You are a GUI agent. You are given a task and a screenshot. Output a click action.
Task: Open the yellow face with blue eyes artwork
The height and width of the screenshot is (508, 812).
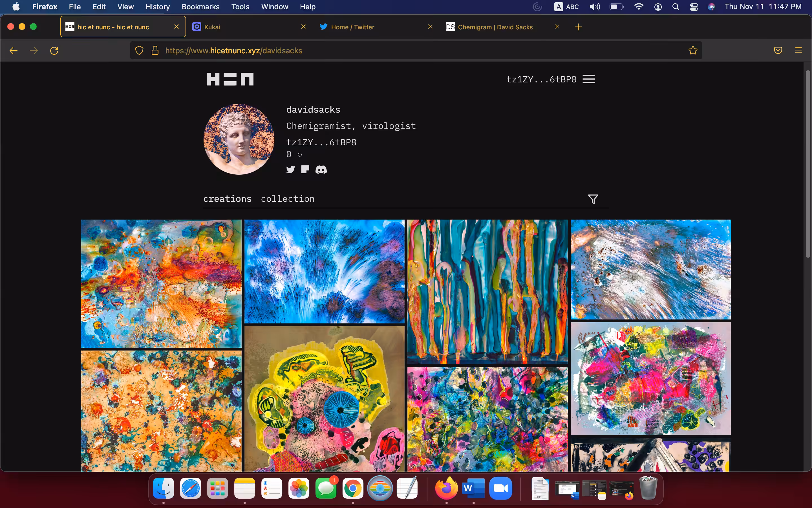point(325,399)
